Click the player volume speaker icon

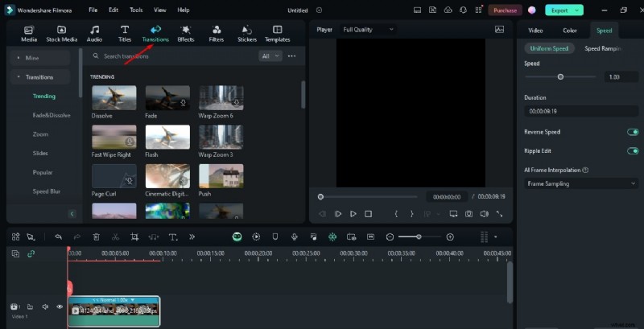coord(485,214)
